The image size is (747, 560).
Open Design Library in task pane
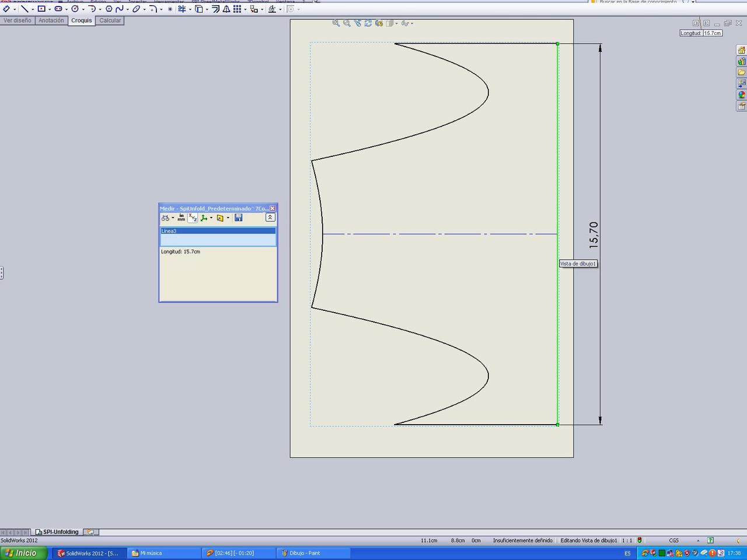742,61
